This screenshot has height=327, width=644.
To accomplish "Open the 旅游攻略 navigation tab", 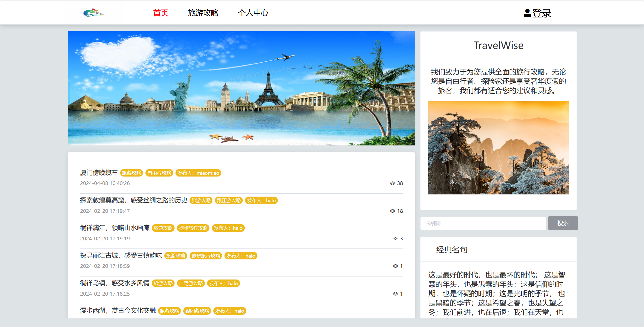I will (203, 13).
